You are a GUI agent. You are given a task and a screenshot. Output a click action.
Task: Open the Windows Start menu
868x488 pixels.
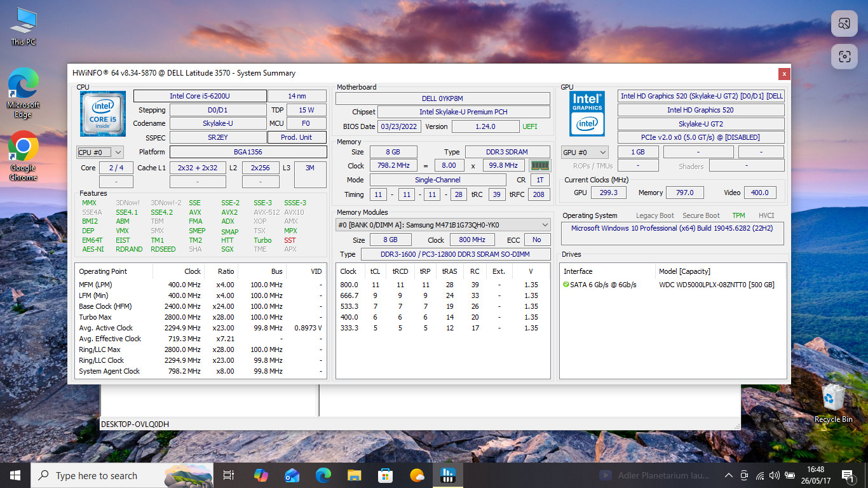click(x=15, y=475)
